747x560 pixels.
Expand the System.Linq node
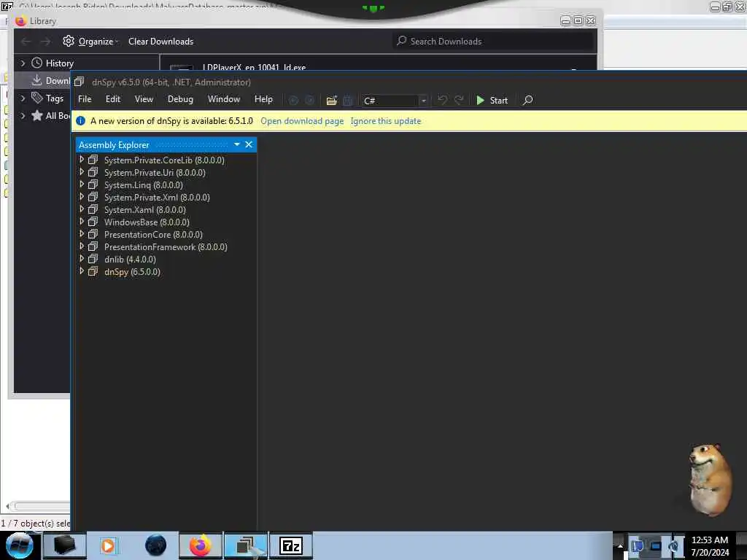(82, 184)
